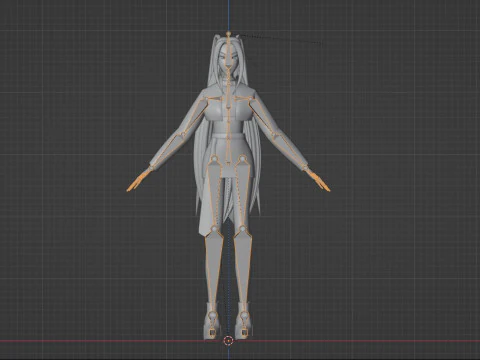The height and width of the screenshot is (360, 480).
Task: Select the upper arm bone on viewer's right
Action: (261, 116)
